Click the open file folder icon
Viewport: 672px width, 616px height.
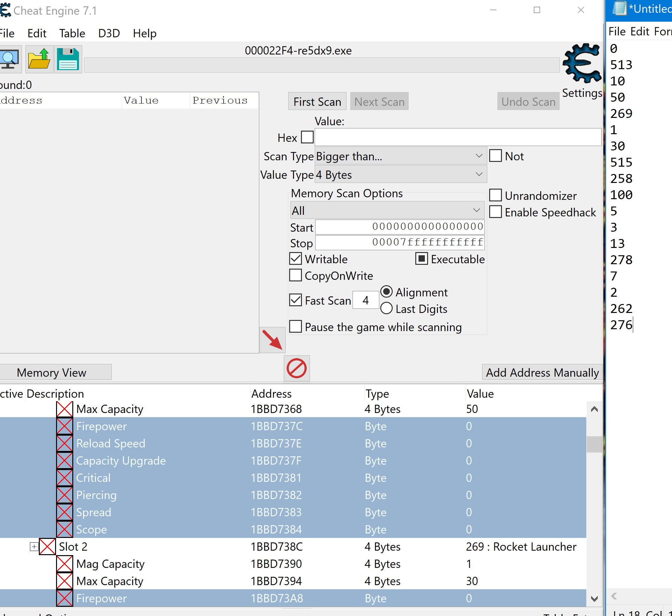(x=39, y=59)
